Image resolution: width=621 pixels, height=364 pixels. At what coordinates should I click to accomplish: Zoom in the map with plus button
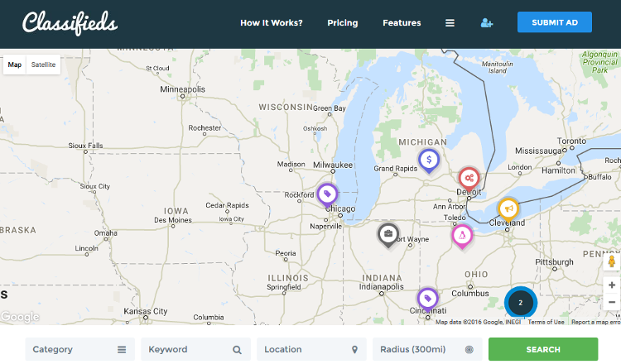point(612,285)
